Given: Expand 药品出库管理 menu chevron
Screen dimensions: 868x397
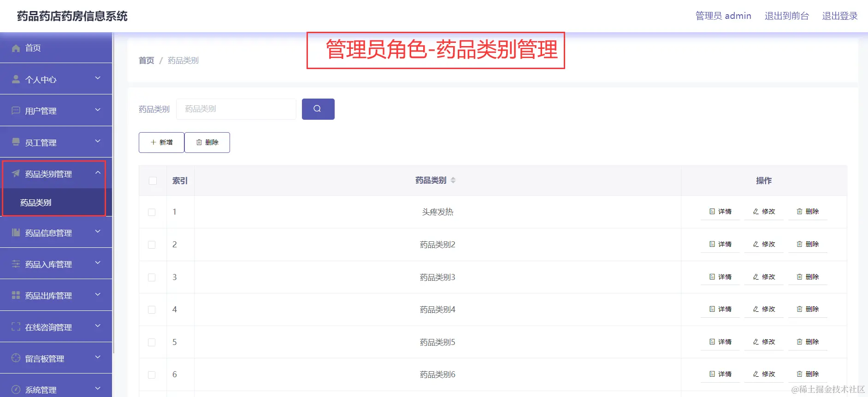Looking at the screenshot, I should (x=98, y=294).
